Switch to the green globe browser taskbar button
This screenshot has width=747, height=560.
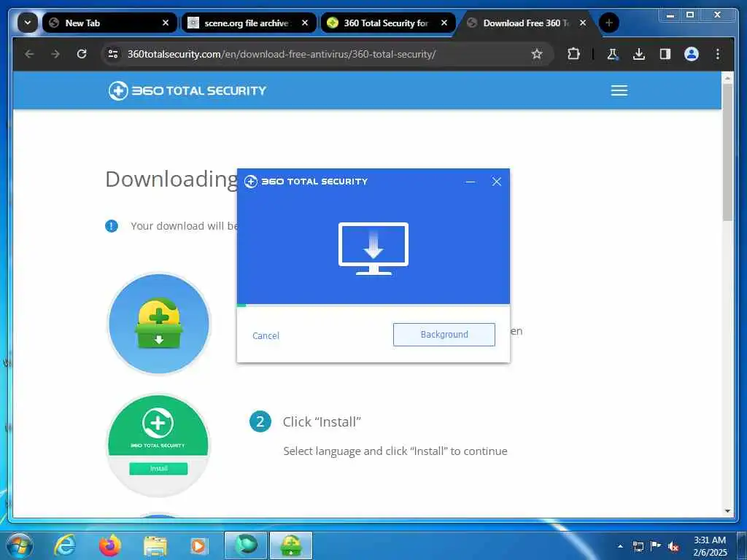tap(245, 545)
